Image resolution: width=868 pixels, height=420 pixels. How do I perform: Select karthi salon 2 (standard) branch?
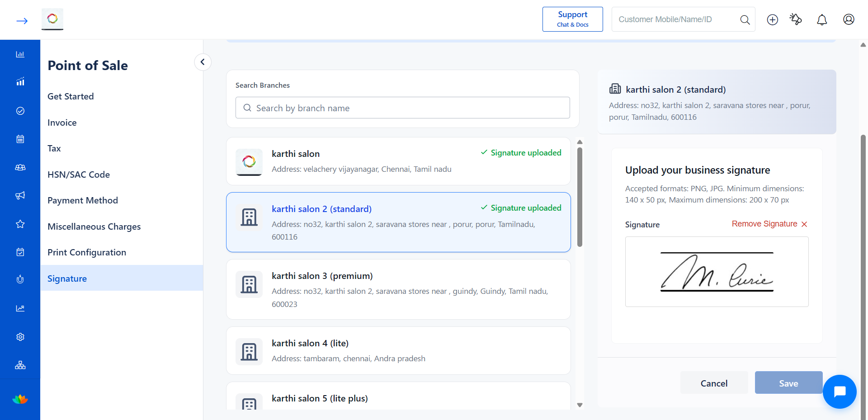point(398,222)
